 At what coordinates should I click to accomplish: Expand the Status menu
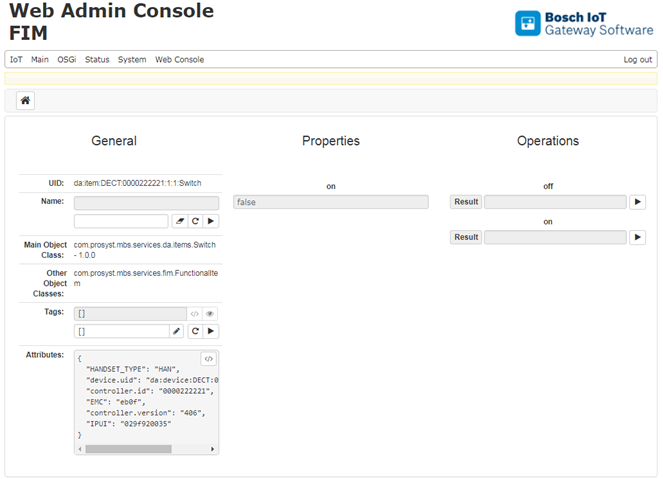tap(97, 60)
